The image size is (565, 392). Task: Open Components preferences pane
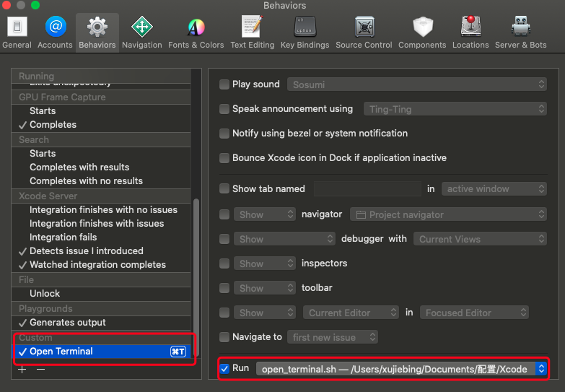coord(422,32)
